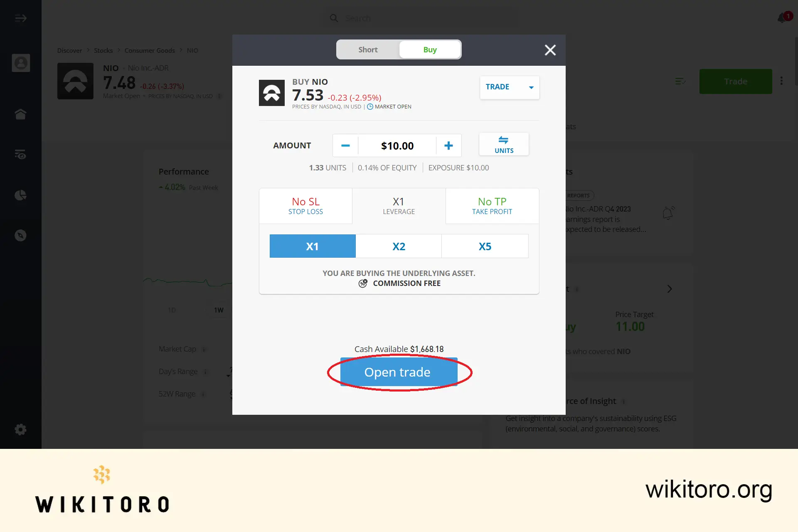The width and height of the screenshot is (798, 532).
Task: Decrease trade amount with minus button
Action: pyautogui.click(x=345, y=145)
